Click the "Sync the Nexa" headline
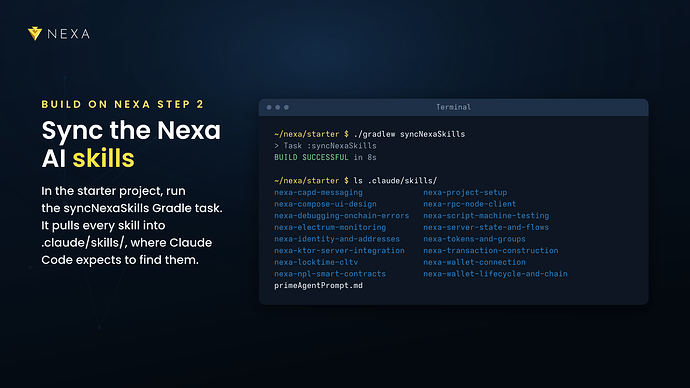Image resolution: width=690 pixels, height=388 pixels. (131, 130)
